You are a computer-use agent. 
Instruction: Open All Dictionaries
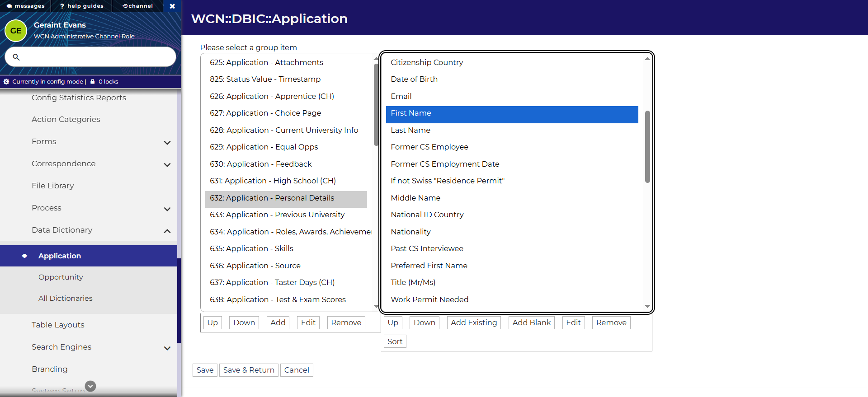click(66, 298)
